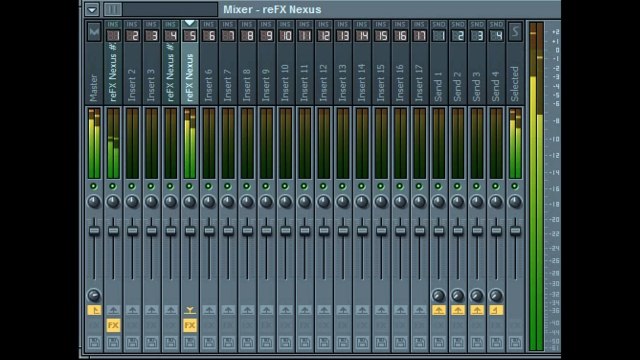Click the Send 4 level knob
This screenshot has width=640, height=360.
[496, 295]
